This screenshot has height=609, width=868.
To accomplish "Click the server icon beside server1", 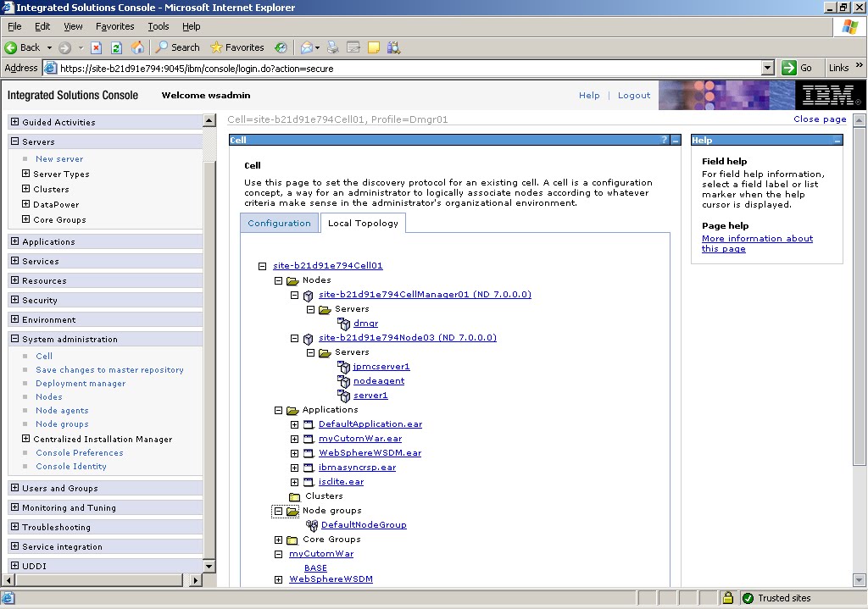I will point(344,396).
